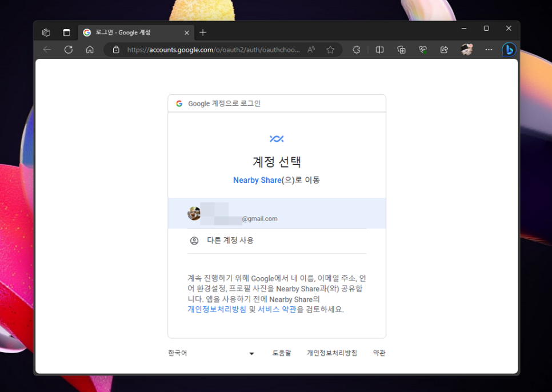
Task: Click the Google 계정으로 로그인 header text
Action: [x=224, y=103]
